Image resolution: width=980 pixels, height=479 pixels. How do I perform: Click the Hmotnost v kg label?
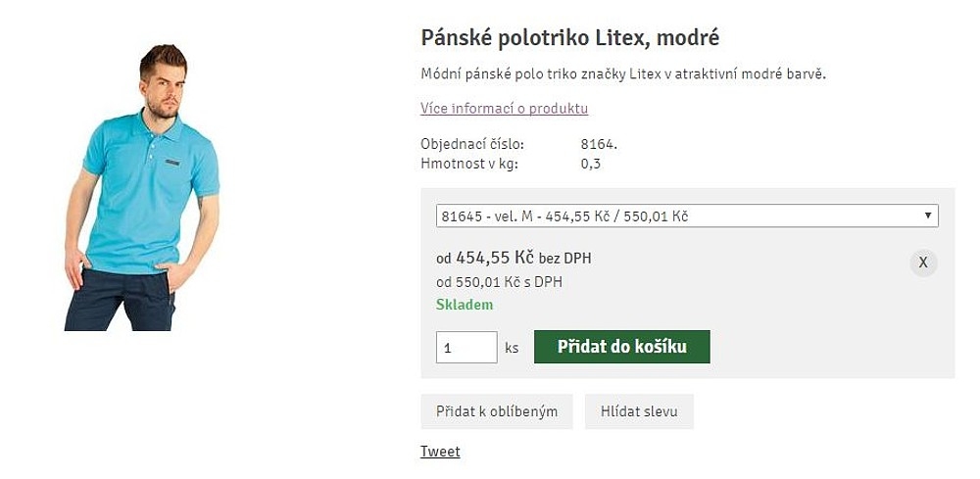coord(469,164)
